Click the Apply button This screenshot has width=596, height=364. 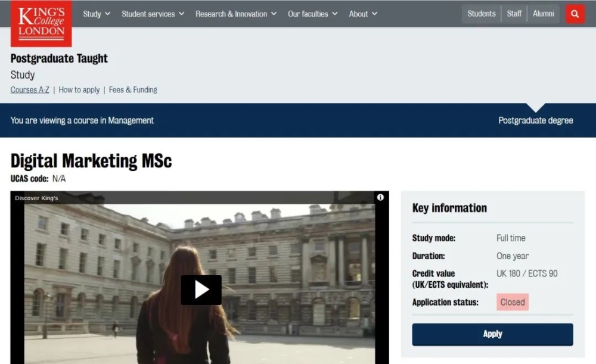coord(493,334)
